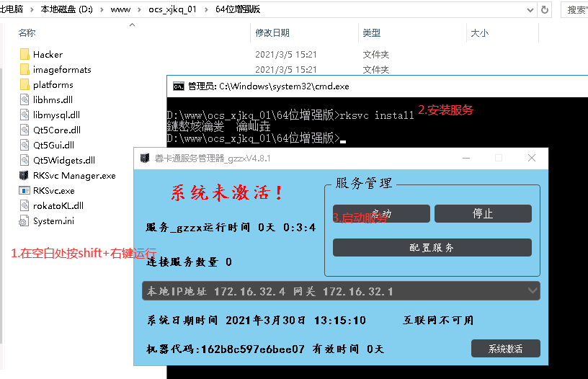Select the Qt5Widgets.dll file icon
588x379 pixels.
click(24, 160)
